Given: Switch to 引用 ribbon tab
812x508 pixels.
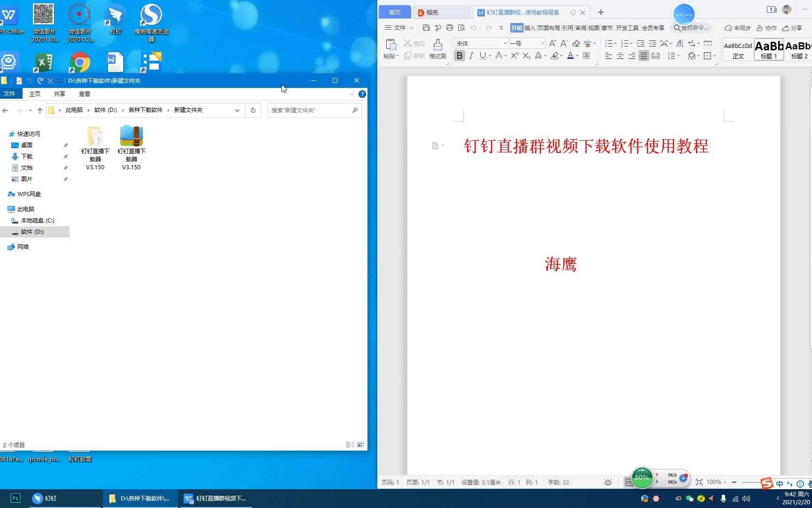Looking at the screenshot, I should point(567,28).
